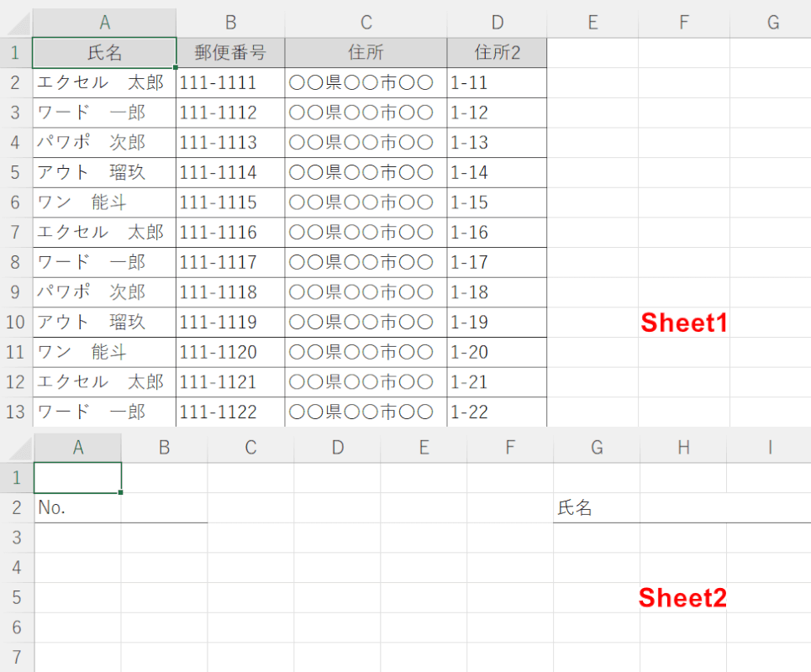Click the 住所2 cell containing 1-18
The width and height of the screenshot is (811, 672).
pos(497,292)
